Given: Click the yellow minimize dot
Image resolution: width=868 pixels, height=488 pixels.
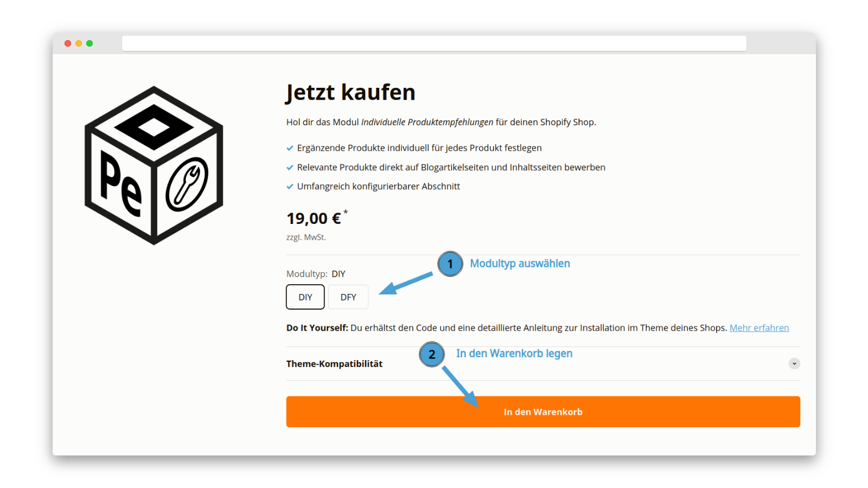Looking at the screenshot, I should (79, 43).
